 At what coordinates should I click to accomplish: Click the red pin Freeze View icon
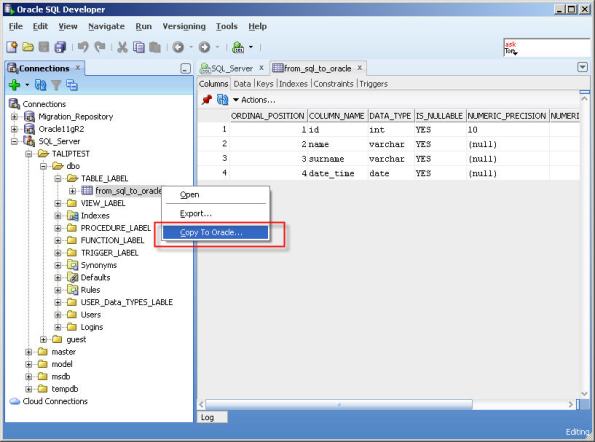coord(207,100)
